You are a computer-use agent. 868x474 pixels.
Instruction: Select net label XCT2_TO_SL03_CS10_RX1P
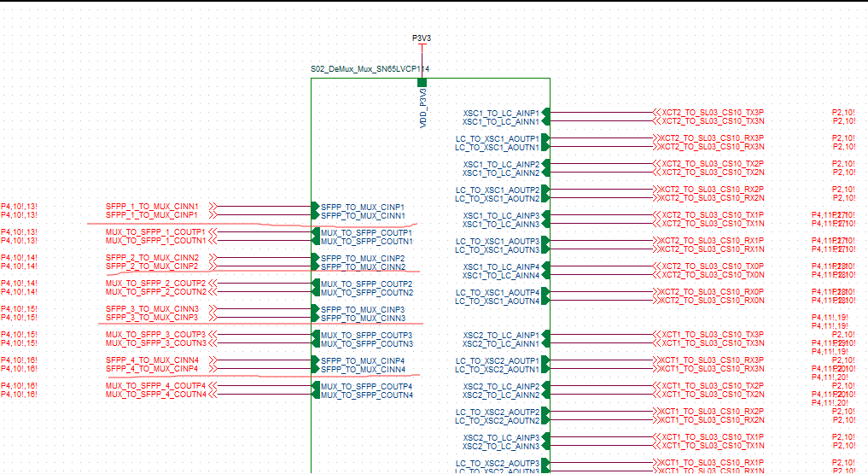(x=713, y=240)
